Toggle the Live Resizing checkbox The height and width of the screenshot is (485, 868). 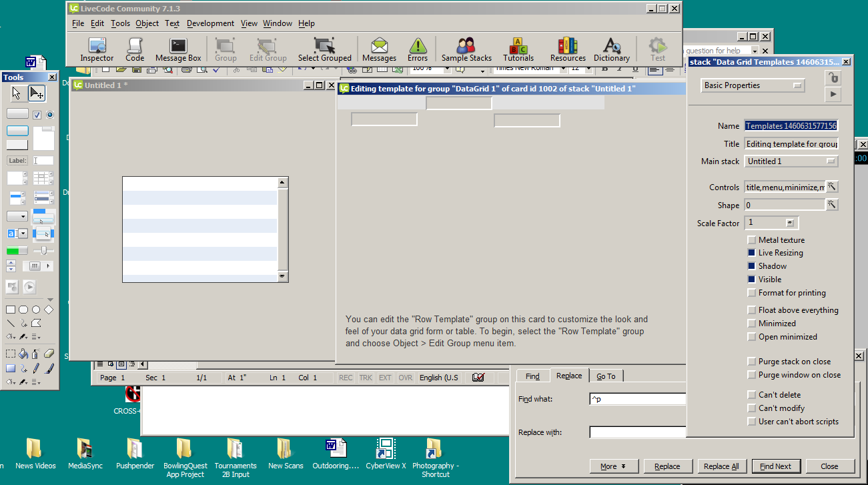coord(752,253)
